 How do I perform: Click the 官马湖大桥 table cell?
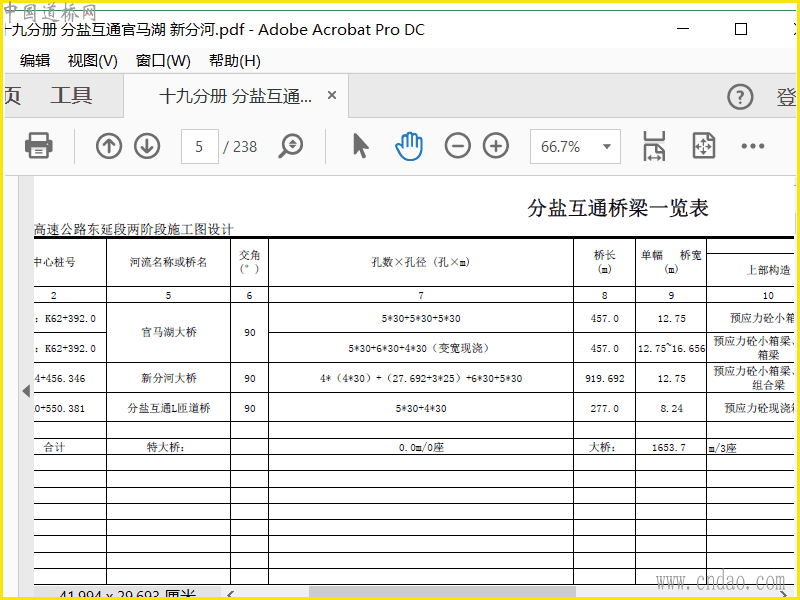tap(169, 332)
